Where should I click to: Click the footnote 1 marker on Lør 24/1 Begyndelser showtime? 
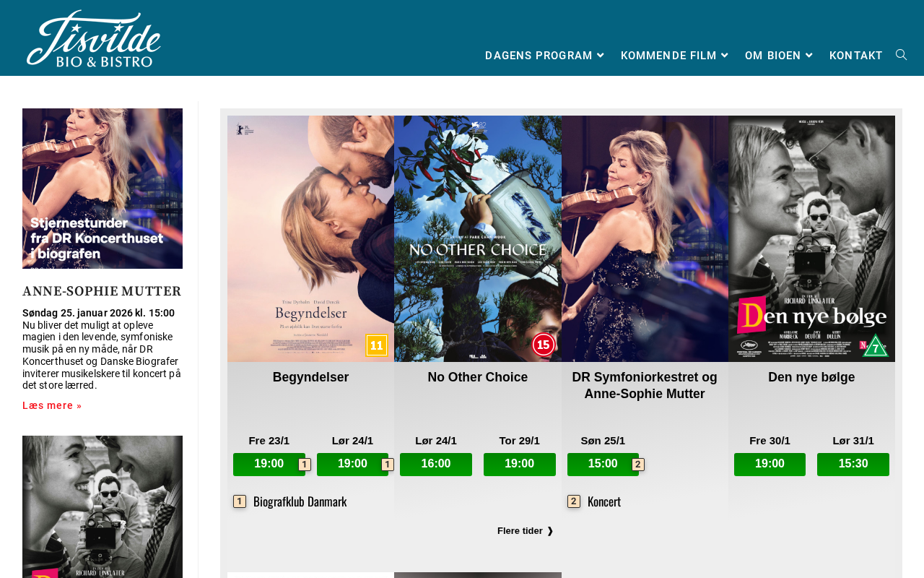click(x=388, y=465)
